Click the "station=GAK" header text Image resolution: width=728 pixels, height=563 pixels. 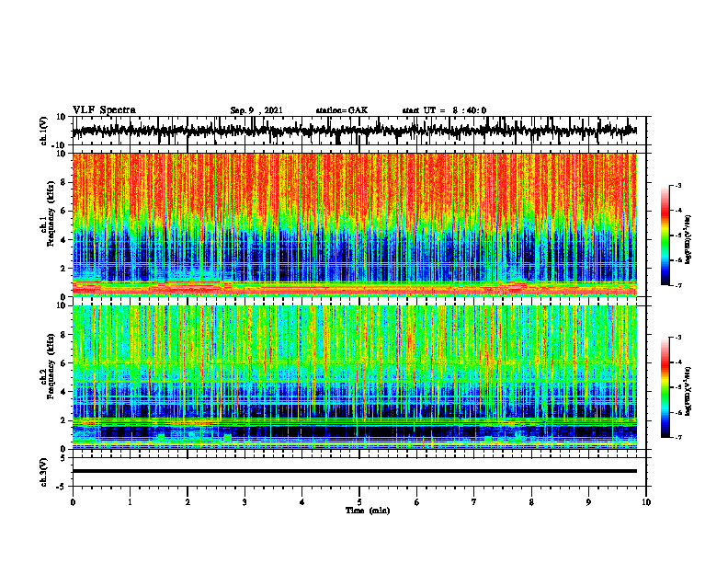pyautogui.click(x=342, y=110)
